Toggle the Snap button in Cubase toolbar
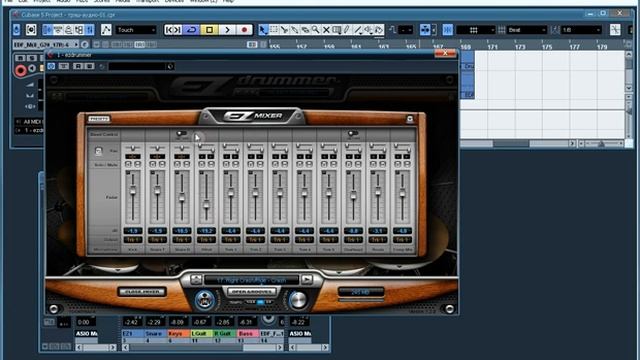This screenshot has height=360, width=640. pyautogui.click(x=447, y=30)
